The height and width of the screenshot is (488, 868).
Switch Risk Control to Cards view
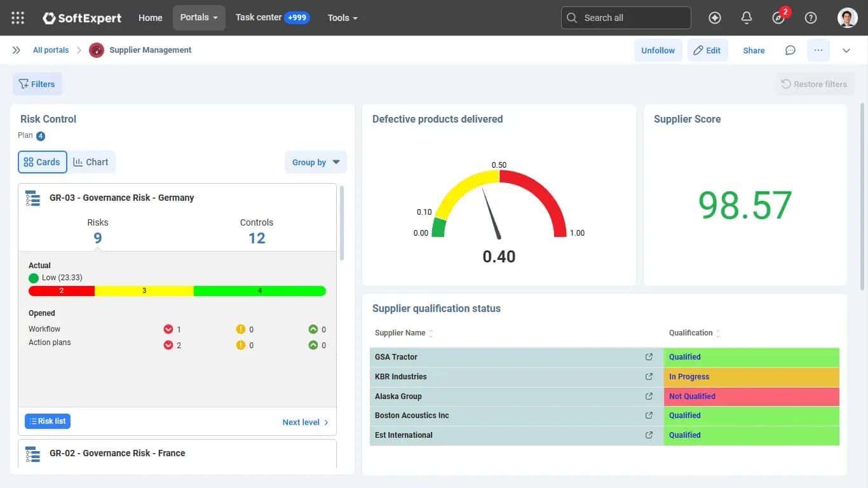[42, 162]
